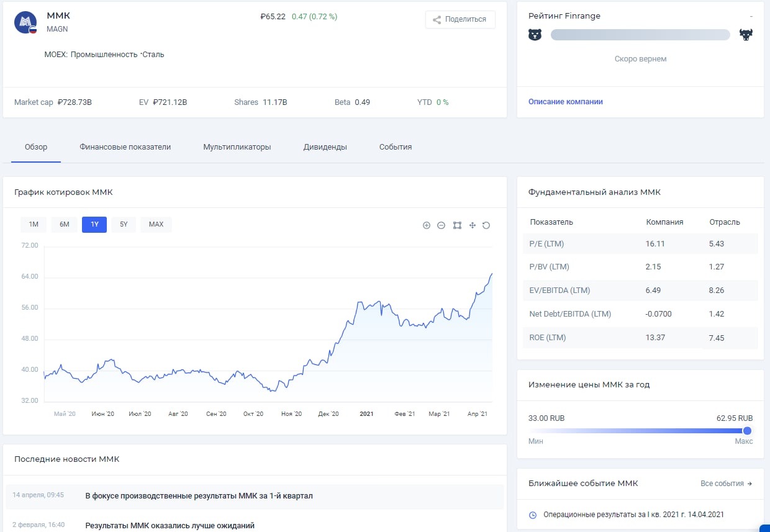Set chart period to 5Y
This screenshot has width=770, height=532.
click(124, 224)
